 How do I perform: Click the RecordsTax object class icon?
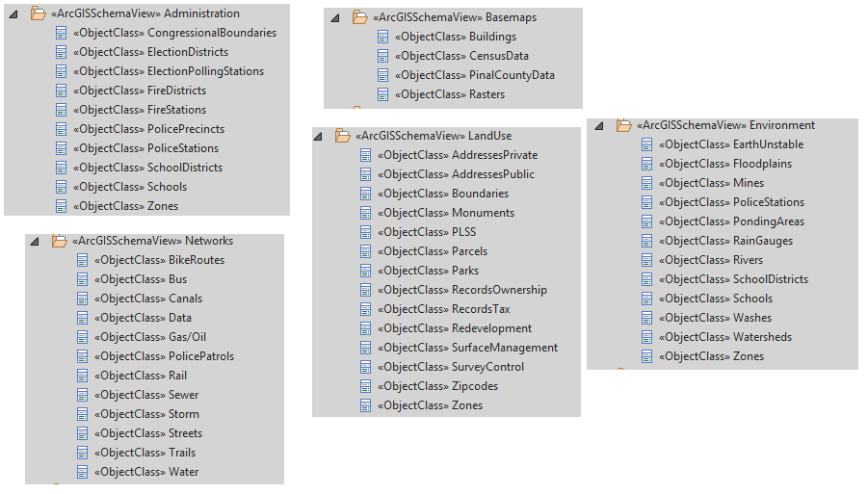(x=366, y=309)
